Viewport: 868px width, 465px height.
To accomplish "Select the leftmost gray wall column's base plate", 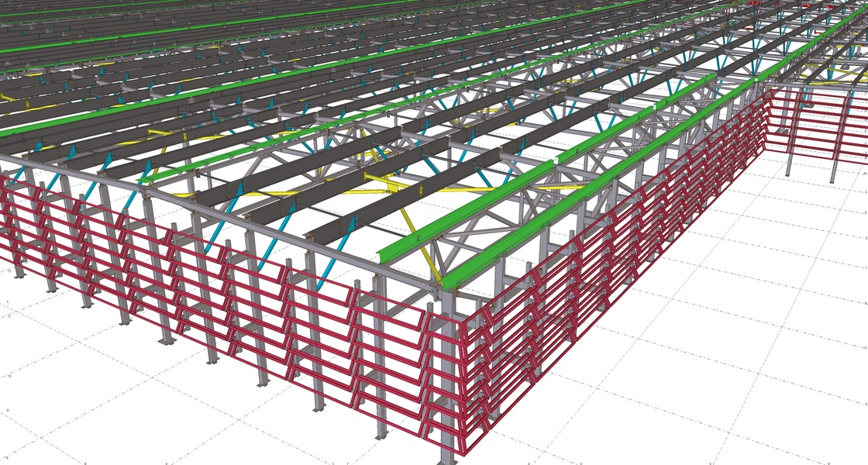I will (x=18, y=274).
